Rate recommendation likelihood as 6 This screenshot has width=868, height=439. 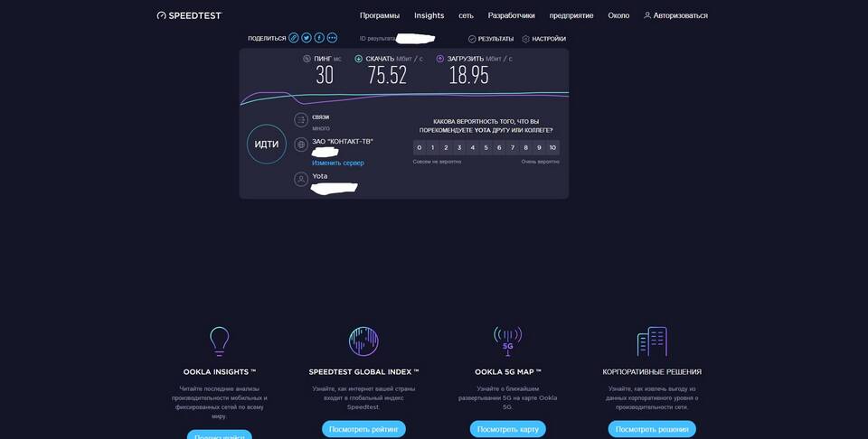click(x=499, y=147)
